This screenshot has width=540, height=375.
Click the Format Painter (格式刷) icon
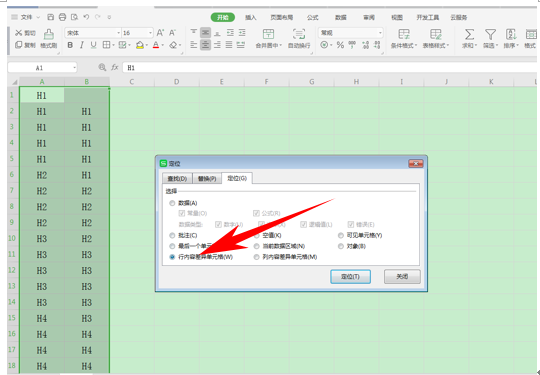click(x=49, y=34)
